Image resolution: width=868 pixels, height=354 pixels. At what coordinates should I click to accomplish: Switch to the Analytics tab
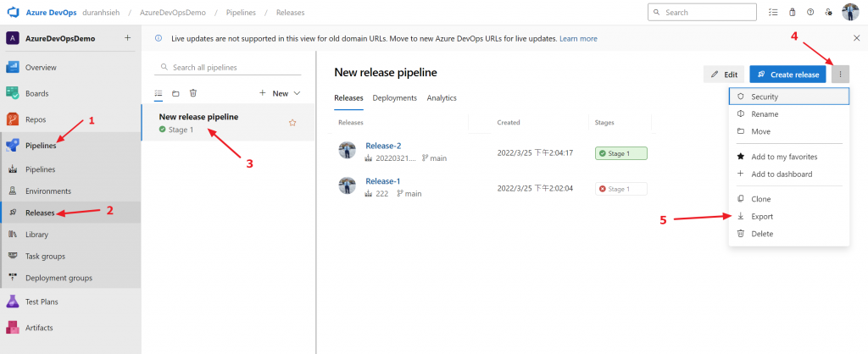click(442, 98)
